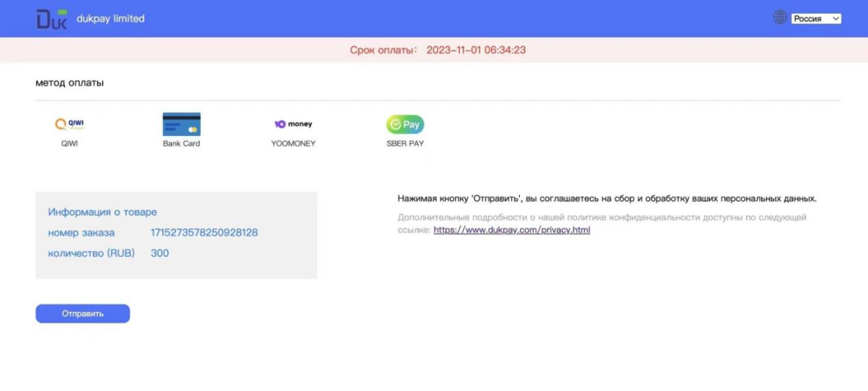This screenshot has height=391, width=868.
Task: Click the dukpay limited header title
Action: (x=110, y=19)
